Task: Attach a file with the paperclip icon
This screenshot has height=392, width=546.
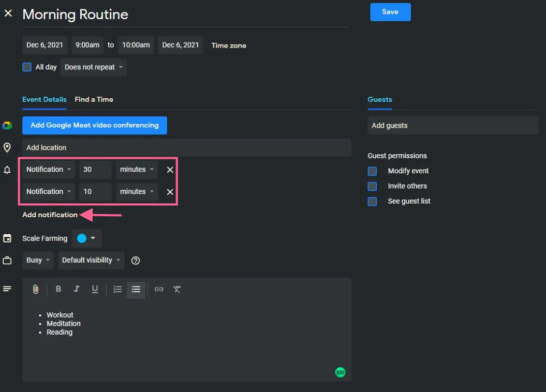Action: pos(36,289)
